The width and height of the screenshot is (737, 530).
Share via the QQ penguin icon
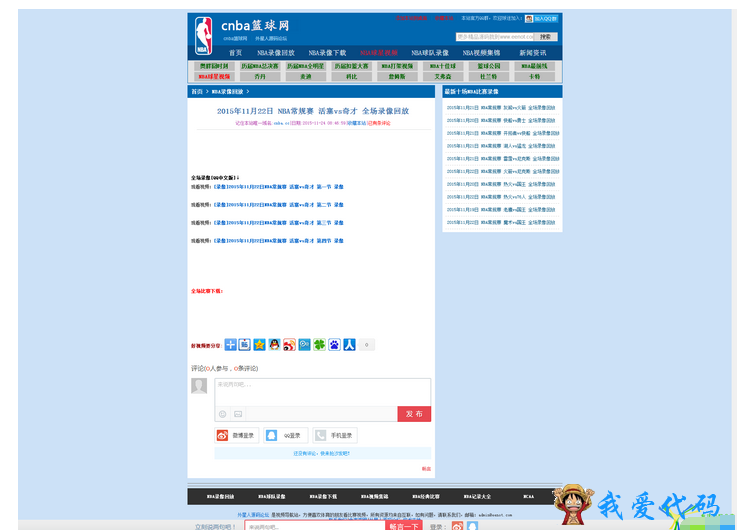coord(274,344)
